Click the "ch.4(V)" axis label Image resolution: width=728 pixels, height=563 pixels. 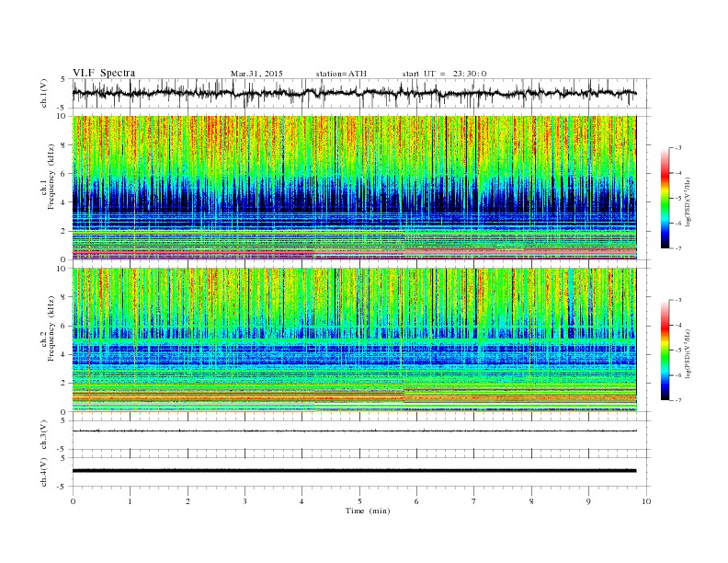pos(45,472)
